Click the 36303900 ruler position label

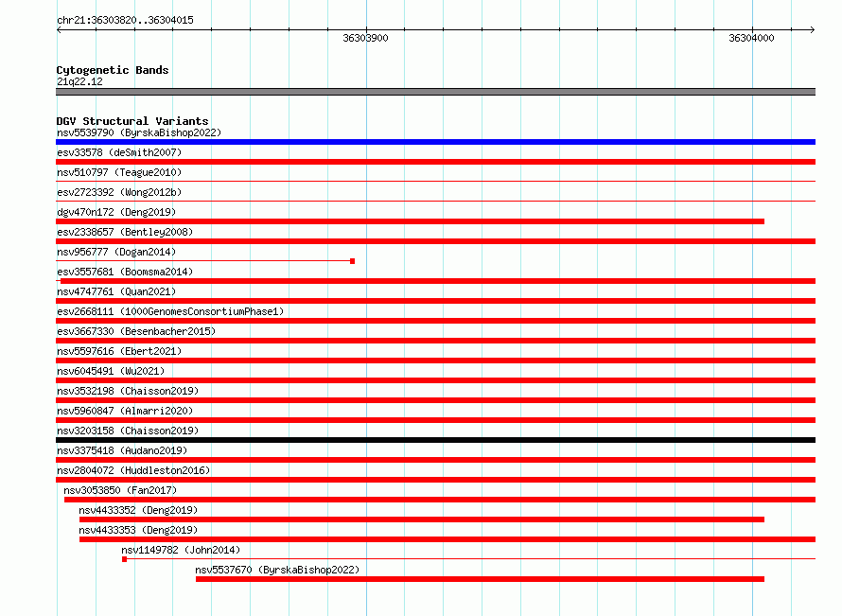(366, 38)
